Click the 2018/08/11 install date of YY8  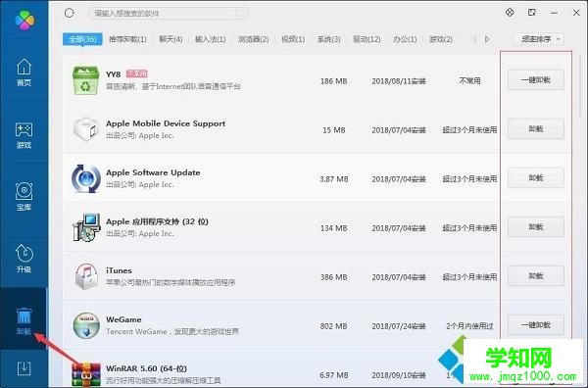[x=399, y=81]
